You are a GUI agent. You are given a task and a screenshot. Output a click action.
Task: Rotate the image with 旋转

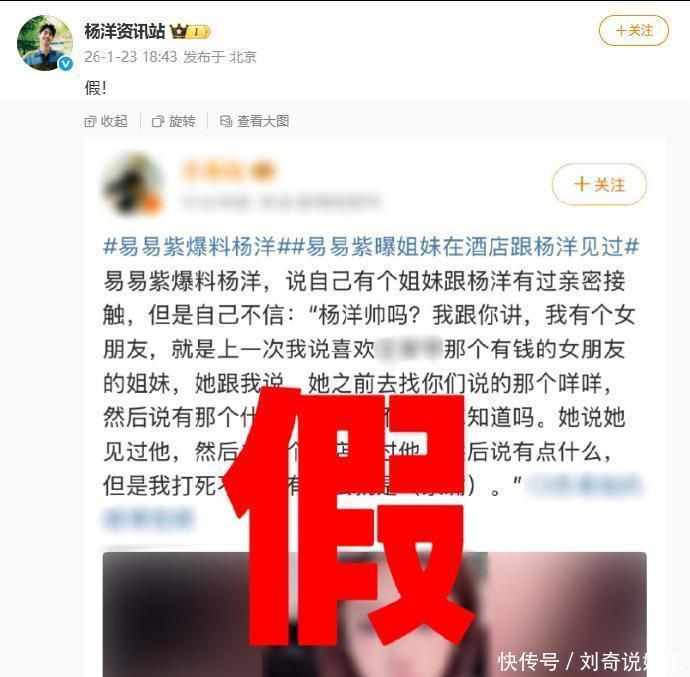click(173, 121)
